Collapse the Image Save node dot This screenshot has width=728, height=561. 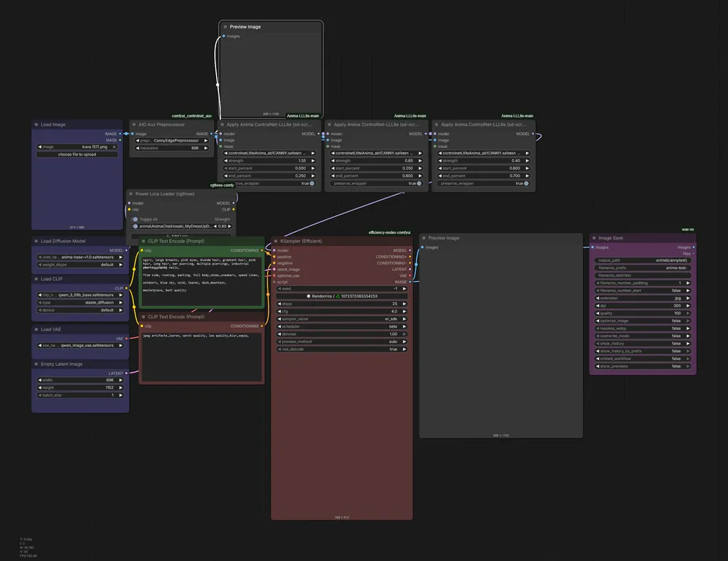click(x=594, y=238)
